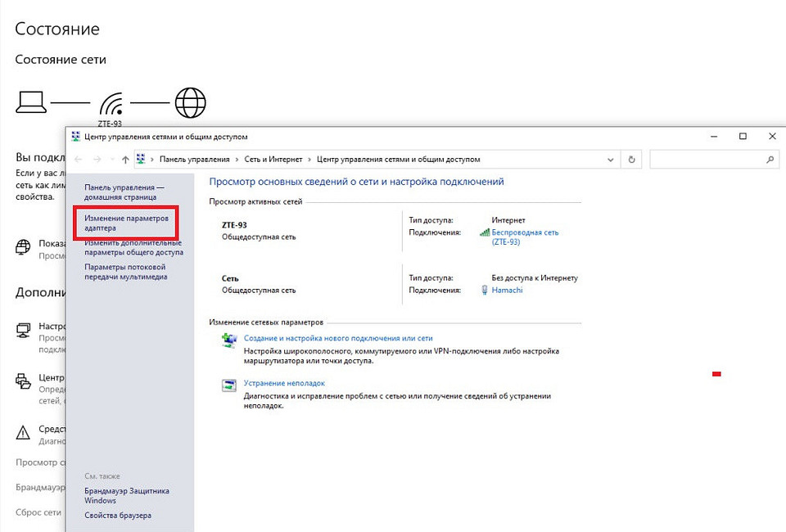786x532 pixels.
Task: Click the troubleshooting Устранение неполадок icon
Action: click(229, 385)
